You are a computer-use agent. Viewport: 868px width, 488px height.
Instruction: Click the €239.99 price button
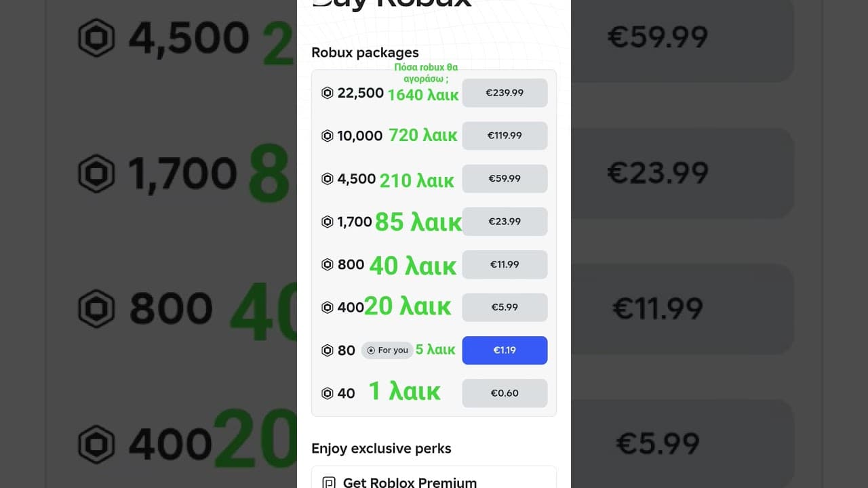(x=505, y=93)
